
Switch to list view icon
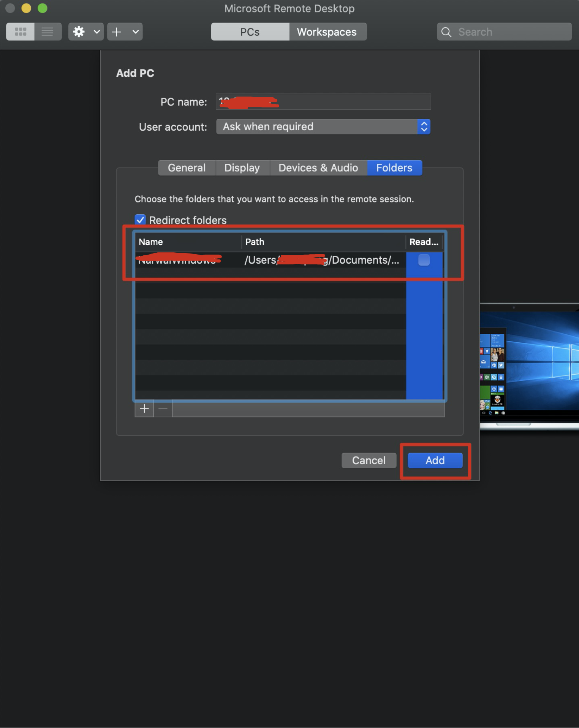coord(48,32)
